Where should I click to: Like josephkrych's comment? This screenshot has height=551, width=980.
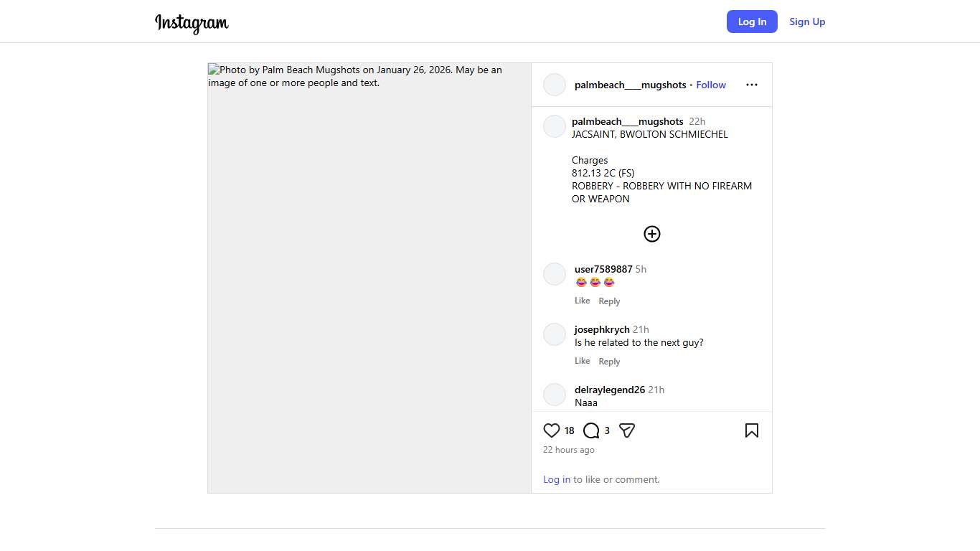(582, 361)
